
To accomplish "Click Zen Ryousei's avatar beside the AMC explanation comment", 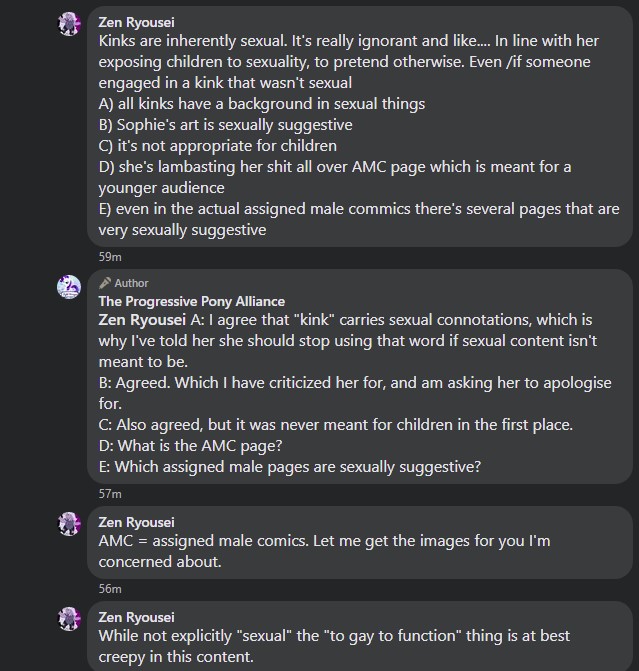I will tap(69, 524).
